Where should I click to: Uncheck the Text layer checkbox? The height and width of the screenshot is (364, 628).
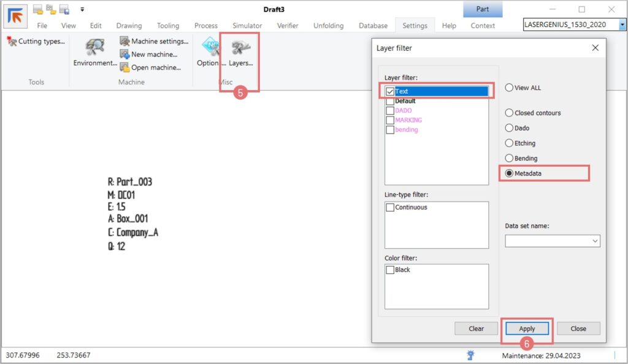click(390, 91)
